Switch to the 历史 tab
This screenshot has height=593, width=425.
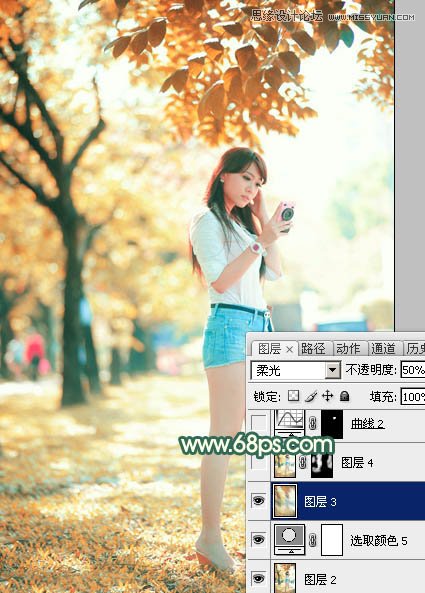point(414,349)
